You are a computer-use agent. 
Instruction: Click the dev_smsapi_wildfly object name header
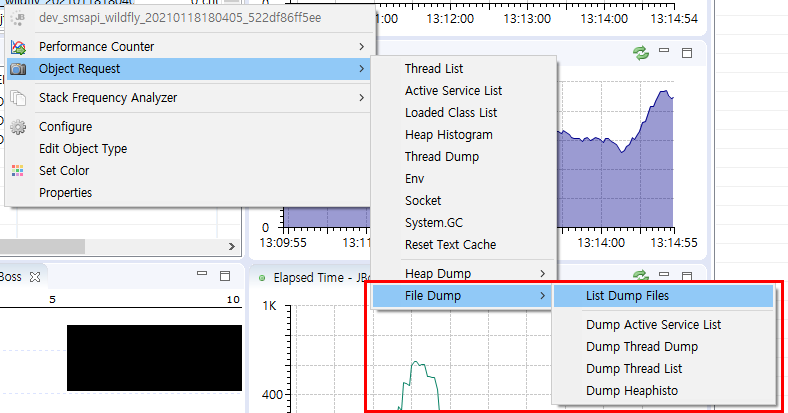point(180,18)
